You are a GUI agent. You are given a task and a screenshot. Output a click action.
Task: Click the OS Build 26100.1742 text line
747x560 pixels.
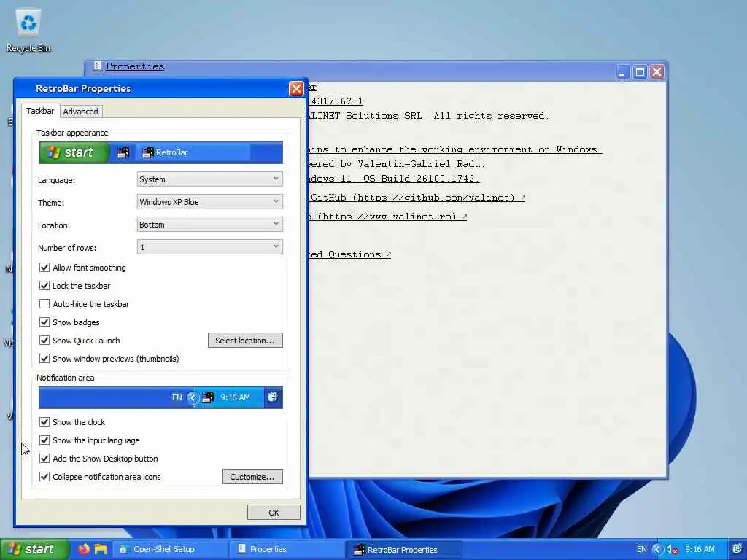(393, 179)
